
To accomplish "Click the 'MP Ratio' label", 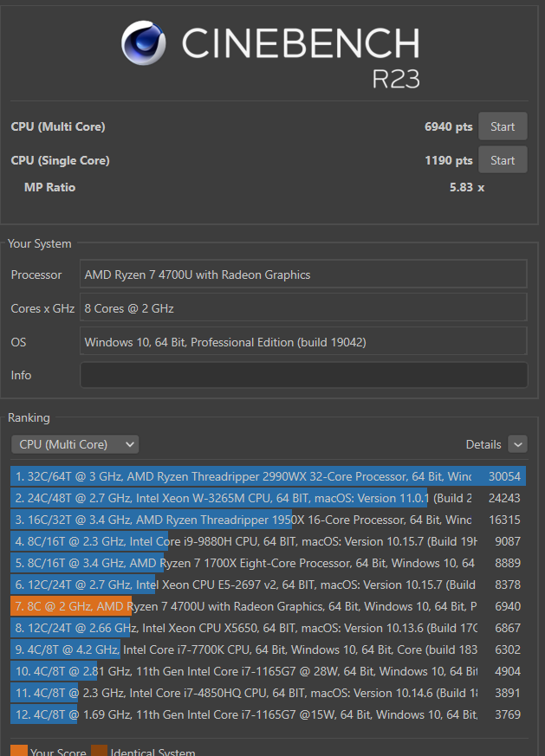I will [49, 188].
